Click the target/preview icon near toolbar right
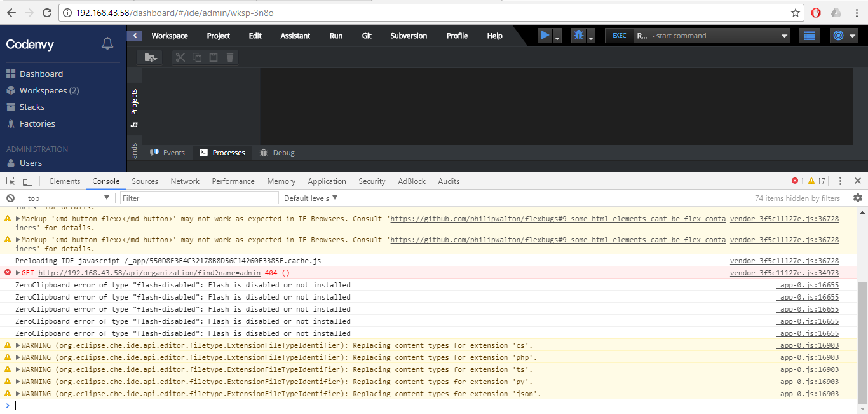 [837, 35]
